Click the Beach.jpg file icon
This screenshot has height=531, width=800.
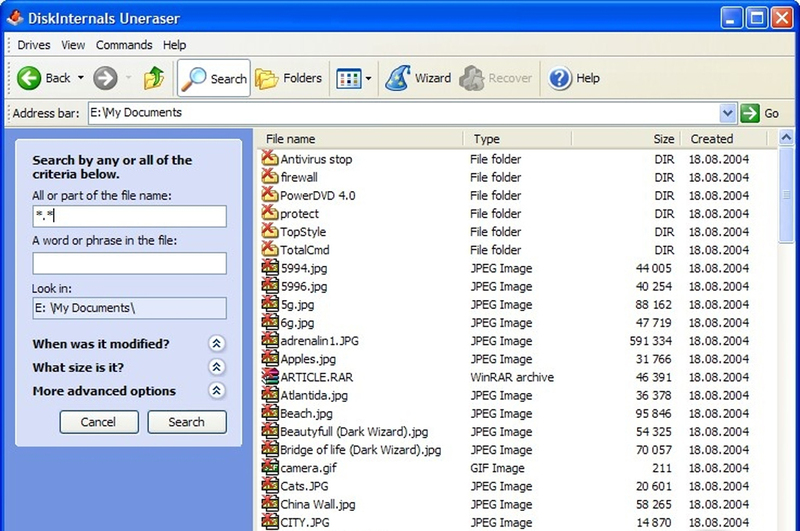(270, 413)
